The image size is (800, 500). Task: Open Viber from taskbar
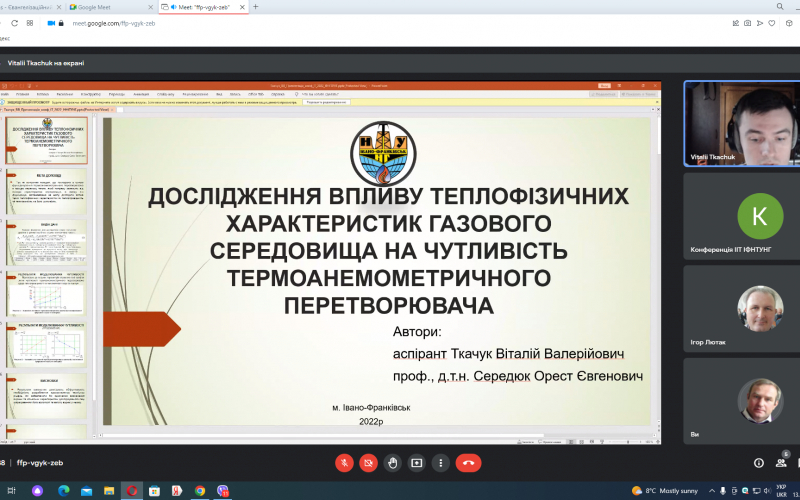coord(222,491)
